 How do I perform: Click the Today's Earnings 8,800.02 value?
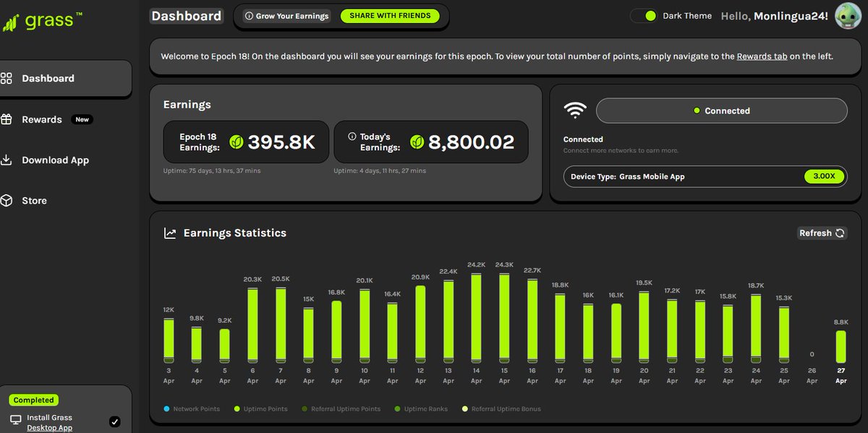[471, 142]
